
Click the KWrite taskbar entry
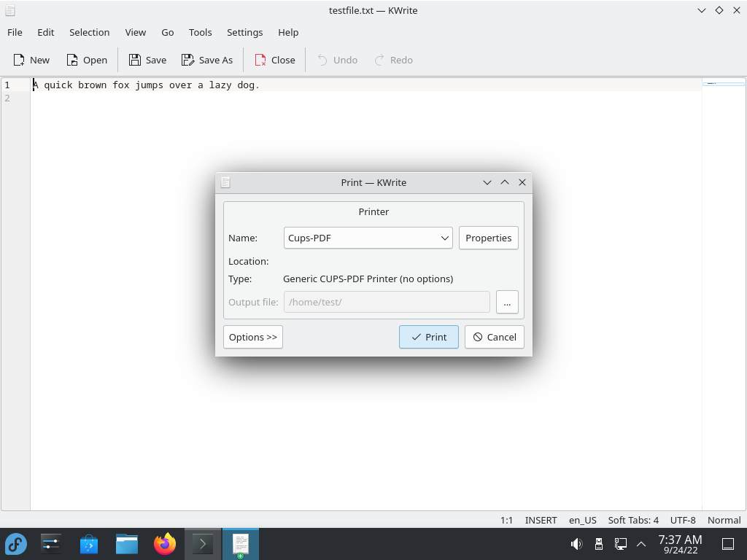click(241, 544)
